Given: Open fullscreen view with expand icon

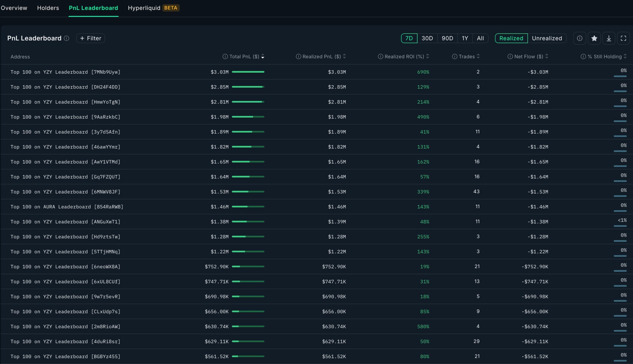Looking at the screenshot, I should pos(623,38).
